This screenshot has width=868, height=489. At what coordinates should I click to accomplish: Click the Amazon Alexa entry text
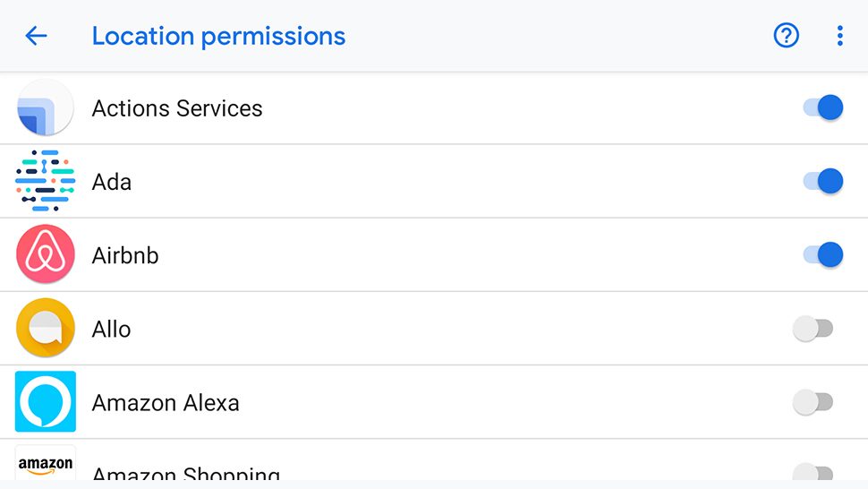click(x=166, y=403)
